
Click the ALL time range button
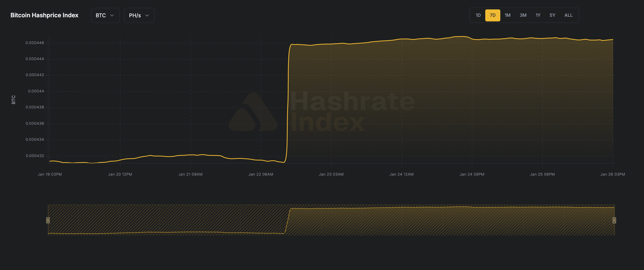568,15
